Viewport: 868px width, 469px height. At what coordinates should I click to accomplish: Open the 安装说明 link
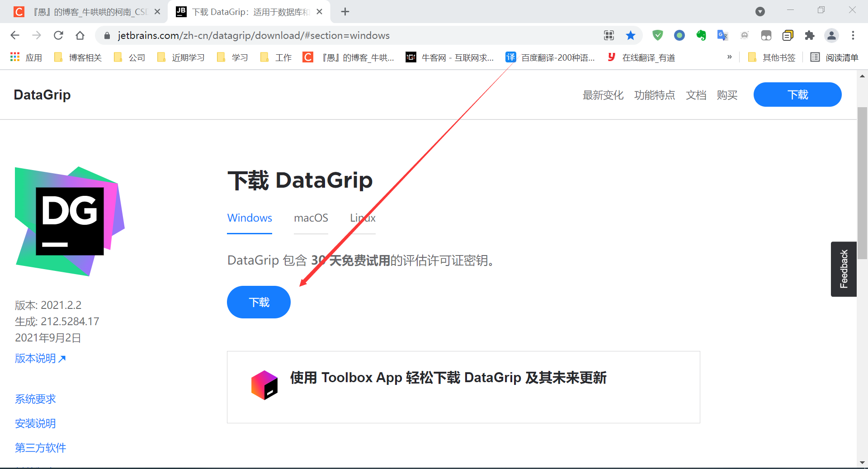click(x=35, y=423)
